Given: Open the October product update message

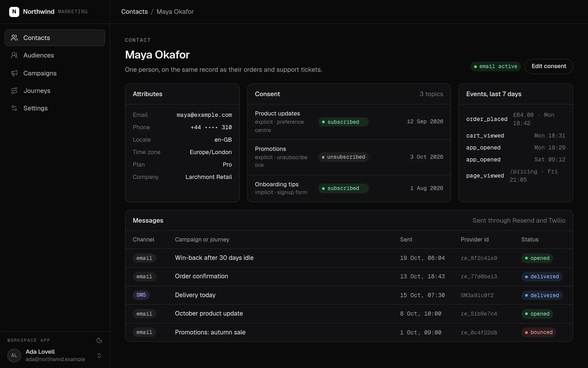Looking at the screenshot, I should coord(349,314).
